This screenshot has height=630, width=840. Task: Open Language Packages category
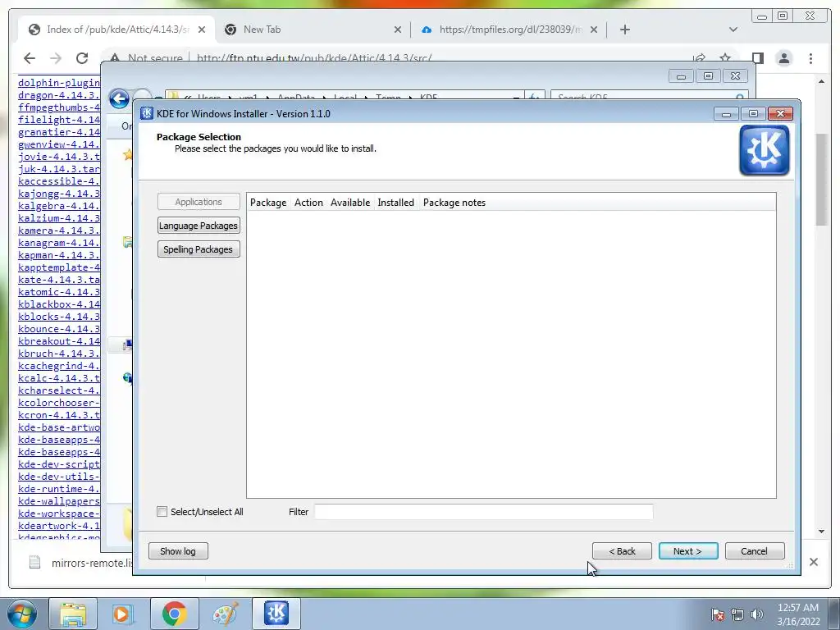pos(199,226)
